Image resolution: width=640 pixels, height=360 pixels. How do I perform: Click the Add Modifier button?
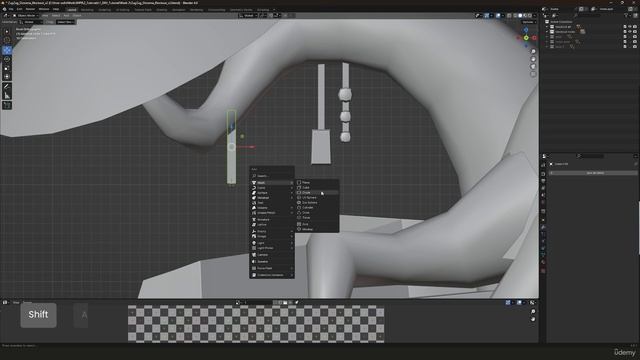click(x=594, y=173)
